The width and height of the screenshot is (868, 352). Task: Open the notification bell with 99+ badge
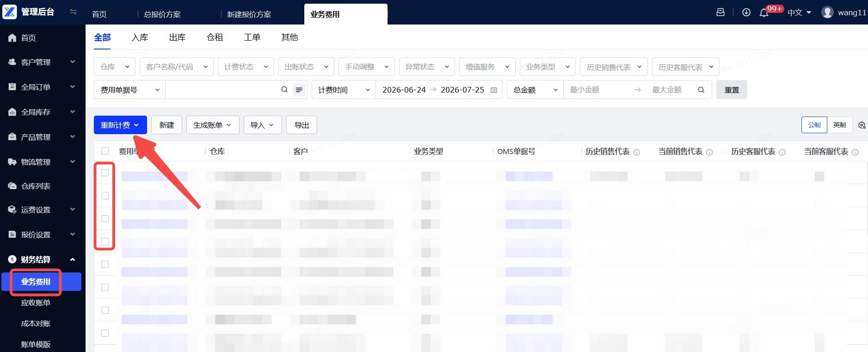(x=764, y=12)
